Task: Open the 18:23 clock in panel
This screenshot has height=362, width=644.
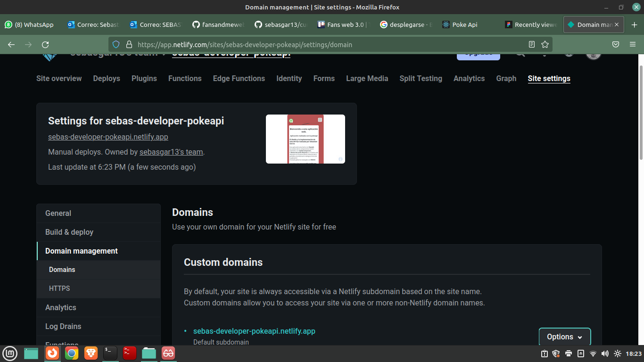Action: [x=634, y=354]
